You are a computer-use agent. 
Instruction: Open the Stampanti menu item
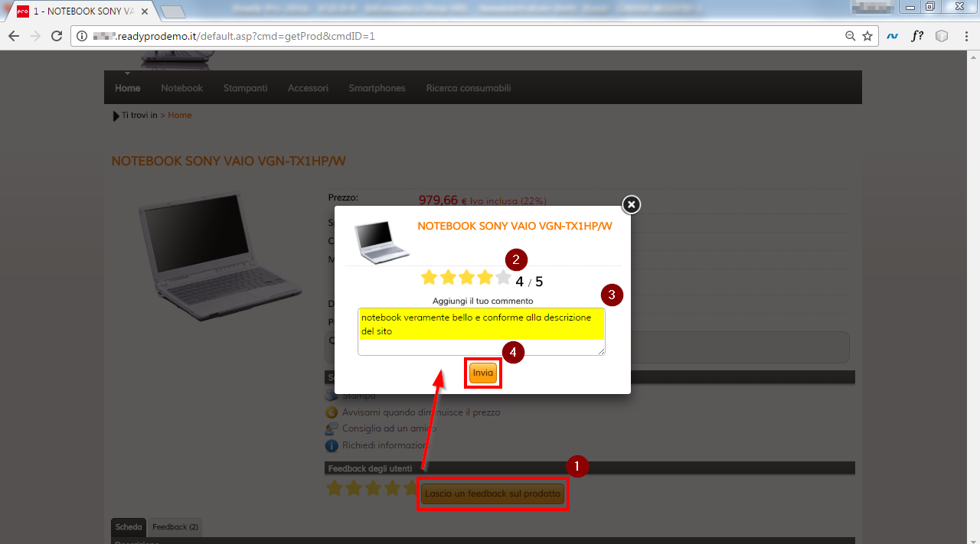pyautogui.click(x=245, y=88)
